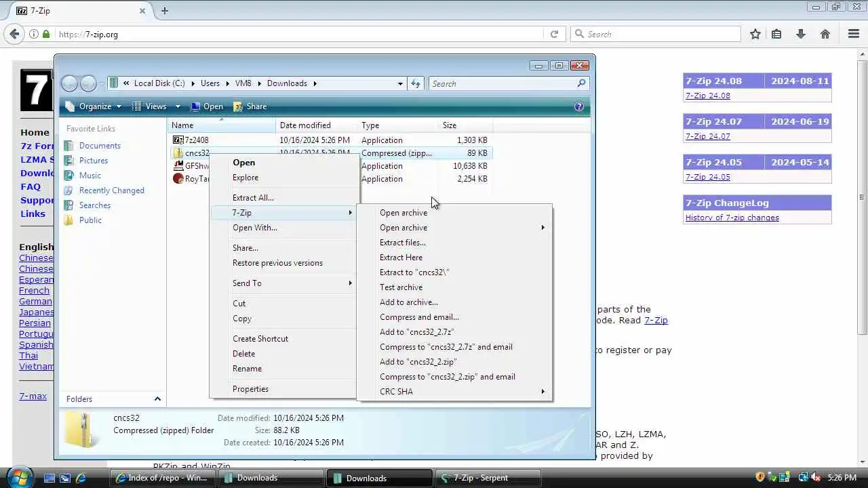Click the Explorer refresh button
The height and width of the screenshot is (488, 868).
click(416, 83)
